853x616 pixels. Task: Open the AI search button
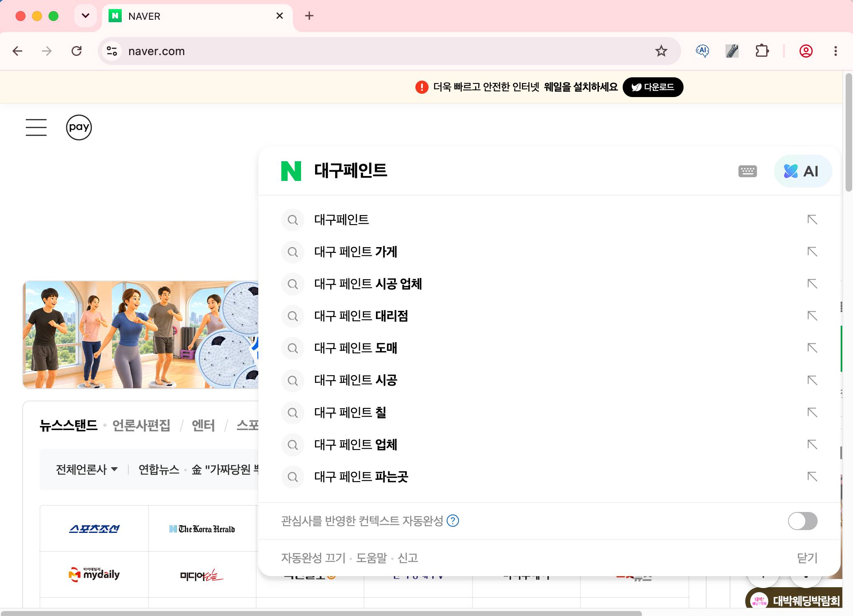pos(802,171)
